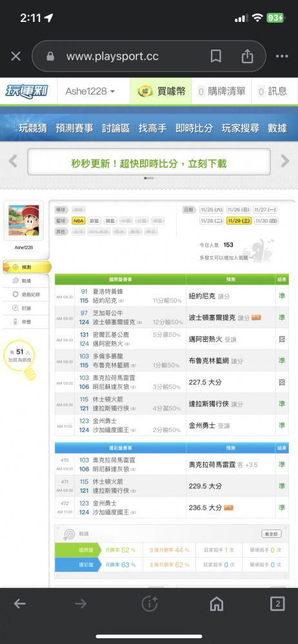Choose date 11/30 (四)

click(266, 220)
